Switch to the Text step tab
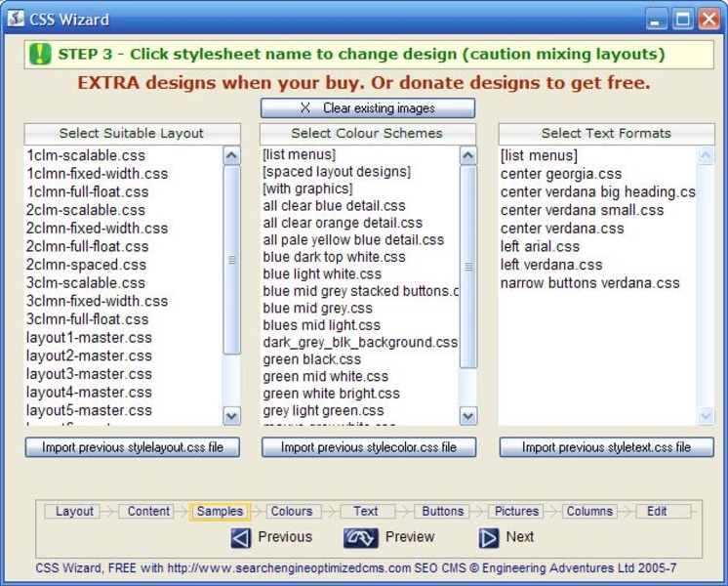This screenshot has height=586, width=728. click(366, 511)
